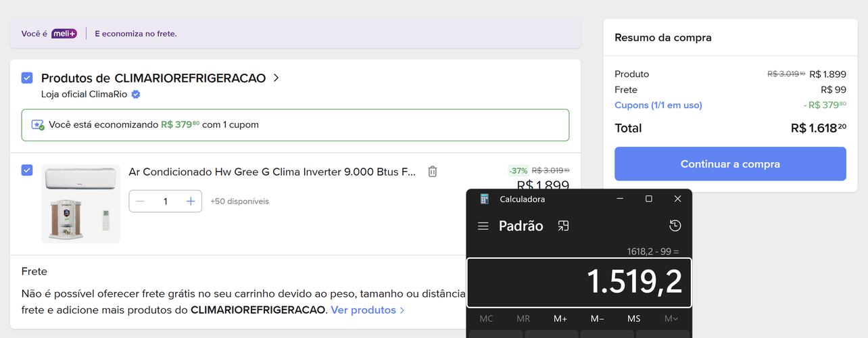Toggle calculator keep-on-top icon
This screenshot has height=338, width=868.
563,226
